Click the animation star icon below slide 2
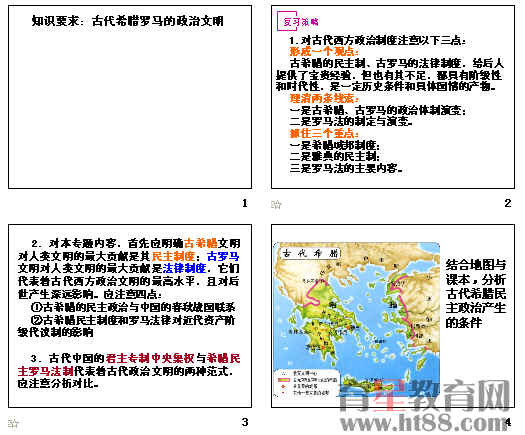The width and height of the screenshot is (525, 435). (x=276, y=204)
